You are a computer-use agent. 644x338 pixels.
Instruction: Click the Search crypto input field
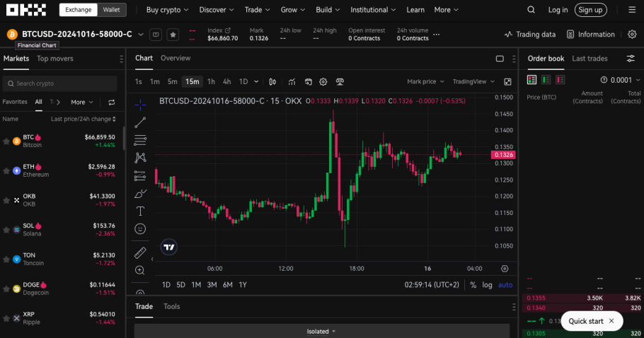pyautogui.click(x=60, y=83)
